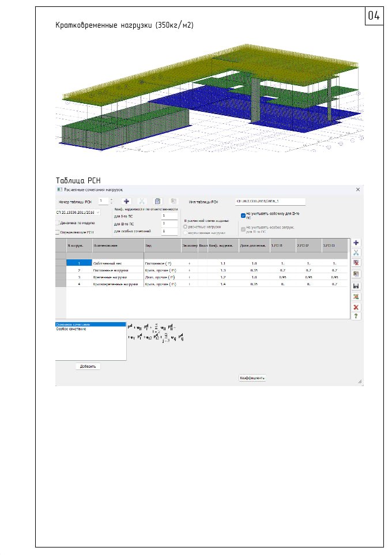Click the Вид column header
Screen dimensions: 392x555
click(163, 246)
